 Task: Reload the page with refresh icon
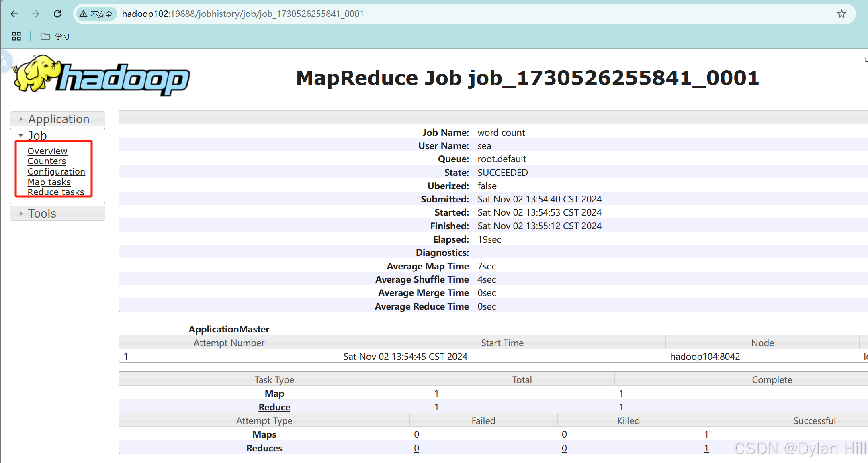pyautogui.click(x=57, y=14)
